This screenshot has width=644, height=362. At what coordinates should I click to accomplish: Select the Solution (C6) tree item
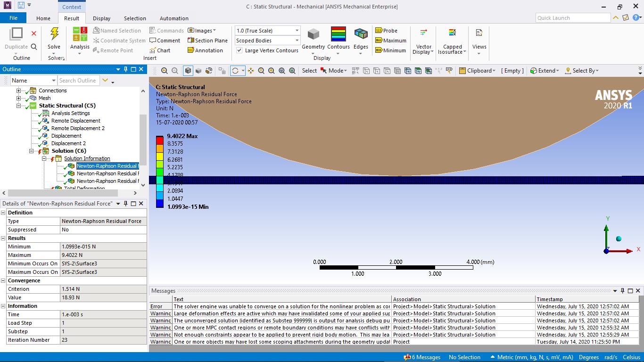[x=69, y=151]
